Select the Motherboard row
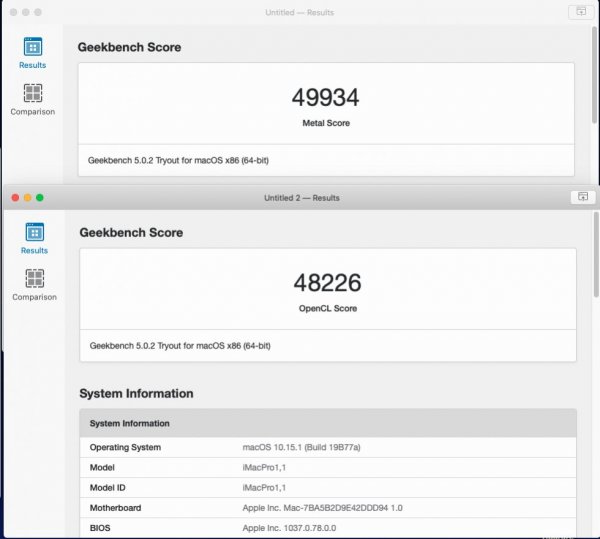This screenshot has height=539, width=600. coord(327,508)
